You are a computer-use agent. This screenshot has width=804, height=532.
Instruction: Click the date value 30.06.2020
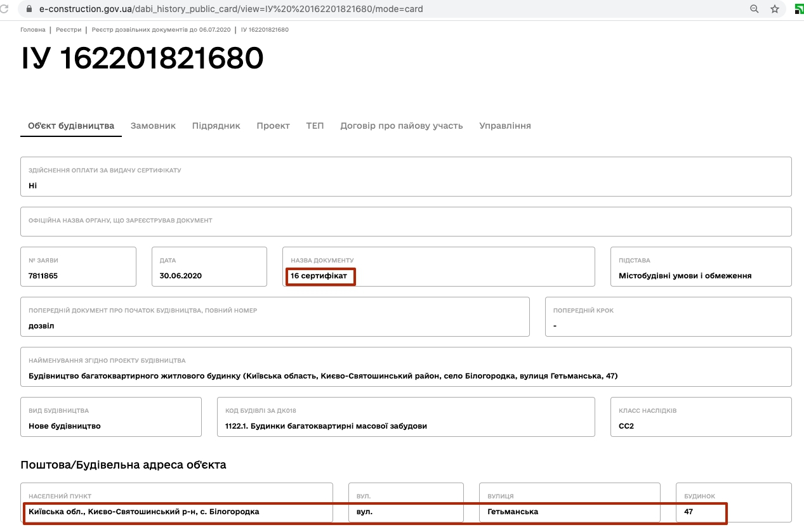coord(181,276)
